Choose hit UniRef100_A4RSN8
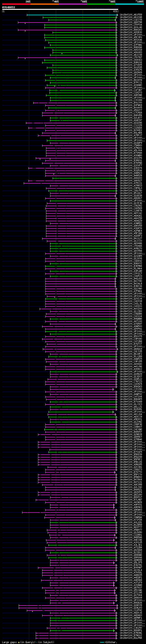 [131, 95]
